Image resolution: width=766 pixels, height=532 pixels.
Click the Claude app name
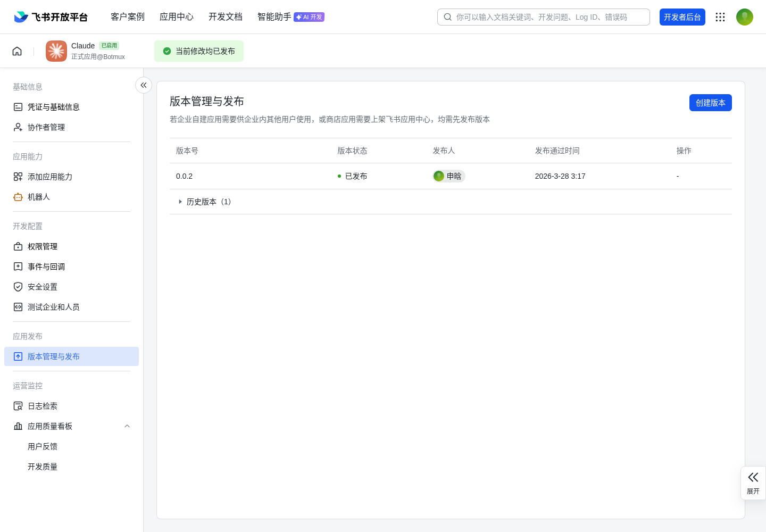83,46
